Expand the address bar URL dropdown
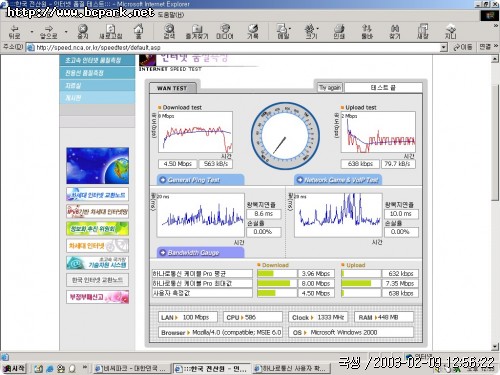The image size is (500, 375). [x=443, y=48]
